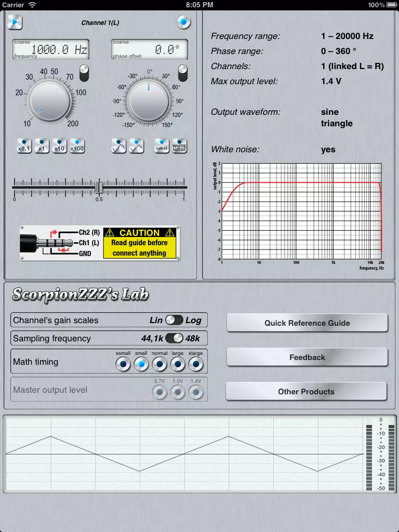Open the Feedback button
The image size is (399, 532).
tap(307, 357)
